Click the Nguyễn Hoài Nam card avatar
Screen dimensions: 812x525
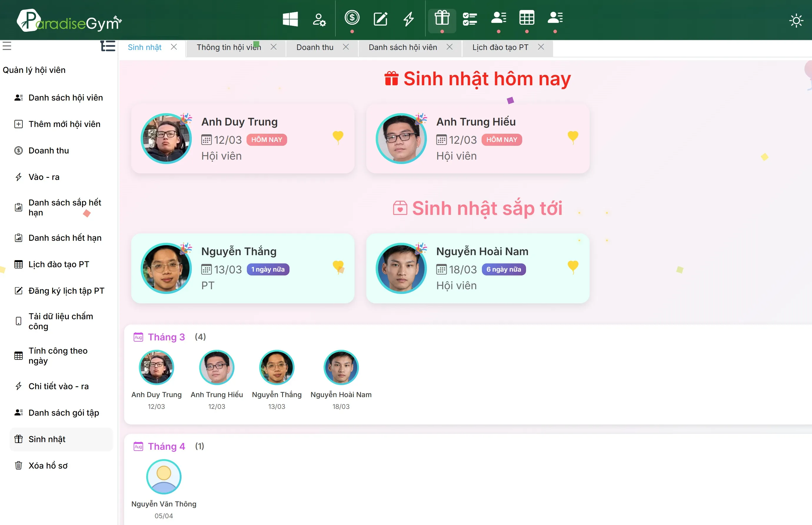point(401,268)
